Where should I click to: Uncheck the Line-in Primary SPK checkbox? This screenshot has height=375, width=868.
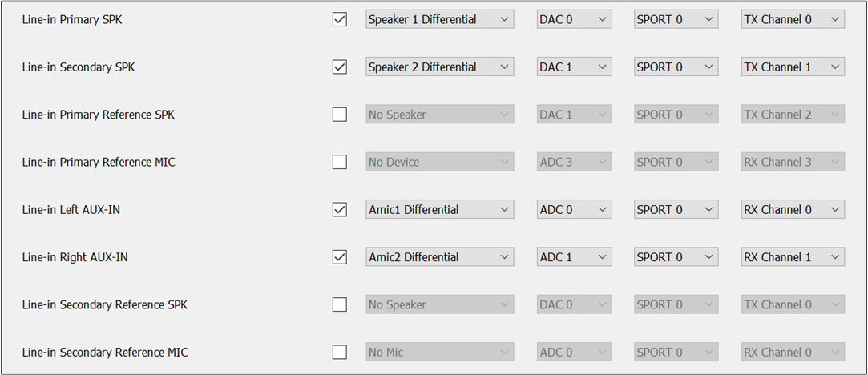(340, 19)
